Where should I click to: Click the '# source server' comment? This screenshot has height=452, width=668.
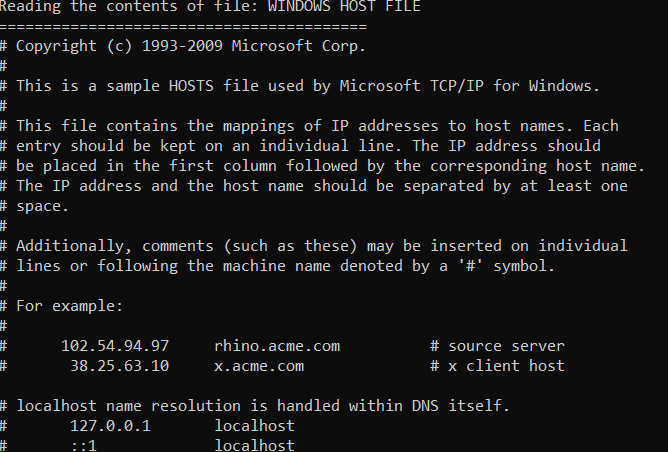coord(497,346)
